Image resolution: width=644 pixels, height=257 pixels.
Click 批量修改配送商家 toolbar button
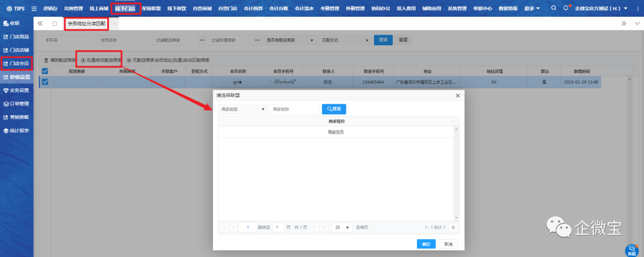click(101, 60)
